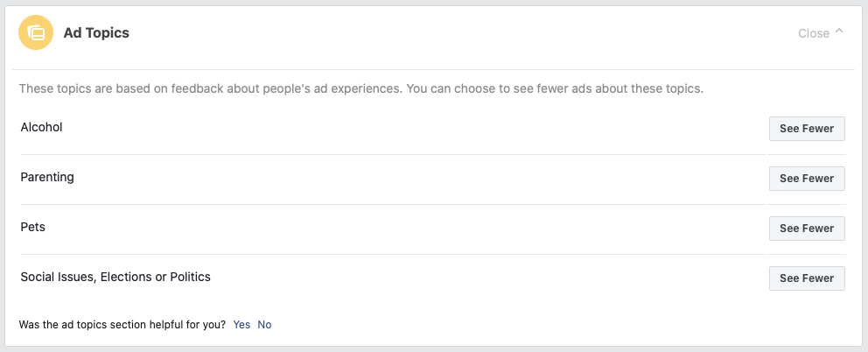See fewer ads about Pets
The height and width of the screenshot is (352, 868).
point(807,229)
